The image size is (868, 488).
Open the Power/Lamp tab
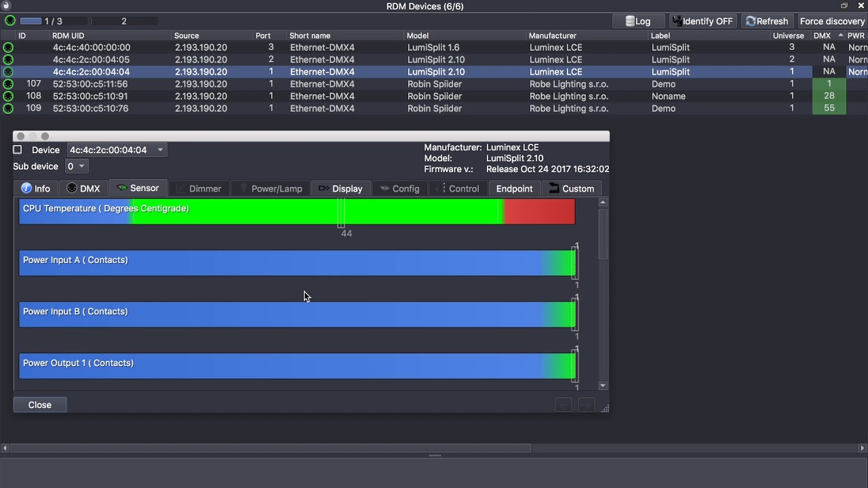pyautogui.click(x=271, y=188)
